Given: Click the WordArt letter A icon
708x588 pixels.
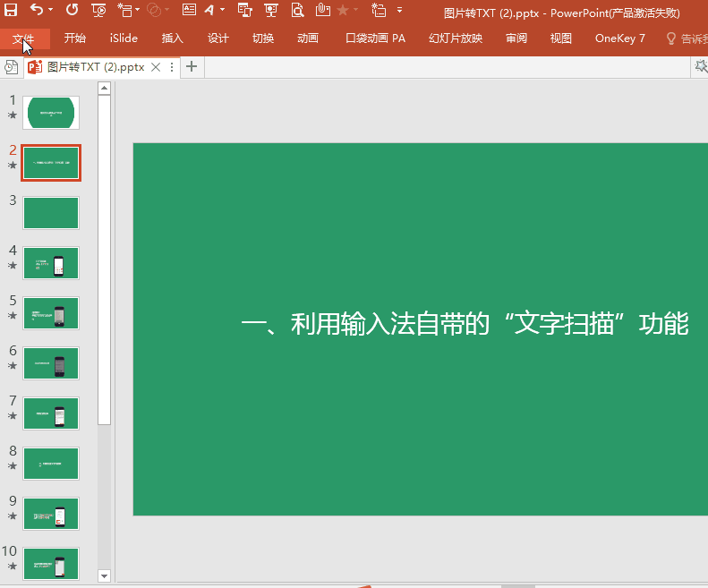Looking at the screenshot, I should click(x=209, y=10).
